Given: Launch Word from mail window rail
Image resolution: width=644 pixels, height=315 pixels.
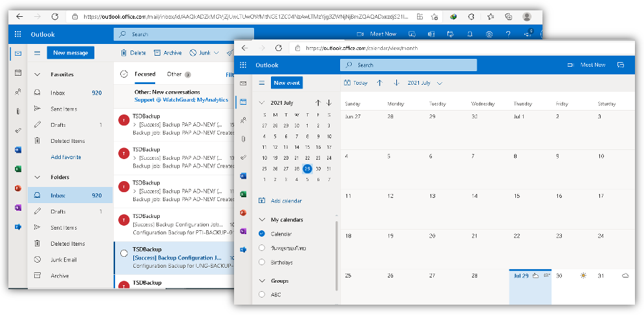Looking at the screenshot, I should pos(18,150).
